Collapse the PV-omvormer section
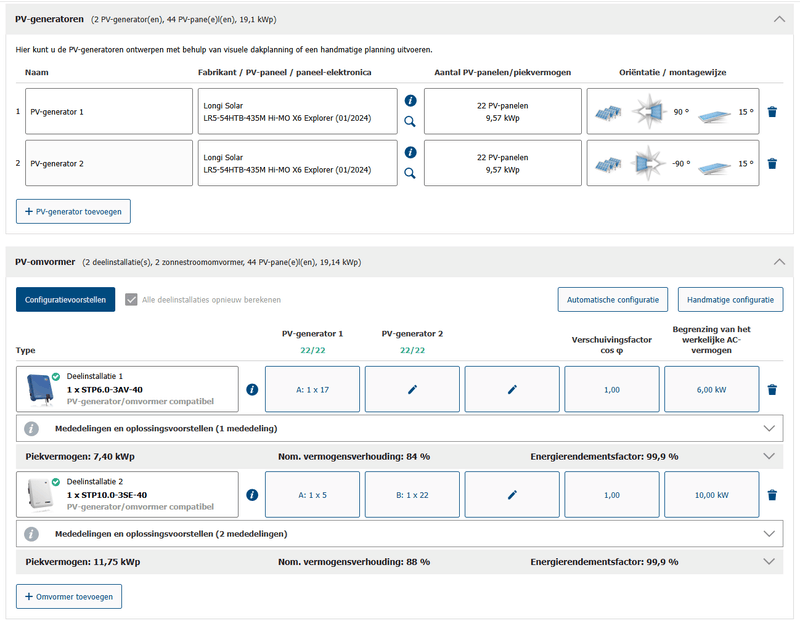The width and height of the screenshot is (800, 626). (x=779, y=262)
